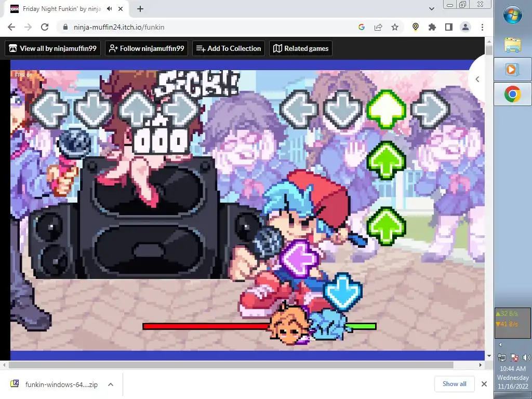Click the blue down arrow note
Viewport: 532px width, 399px height.
tap(343, 292)
